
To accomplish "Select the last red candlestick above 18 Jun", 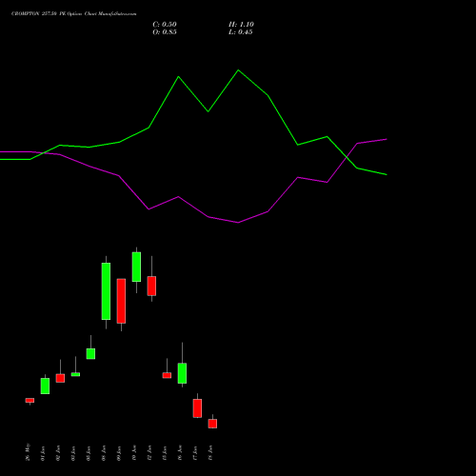I will point(212,424).
